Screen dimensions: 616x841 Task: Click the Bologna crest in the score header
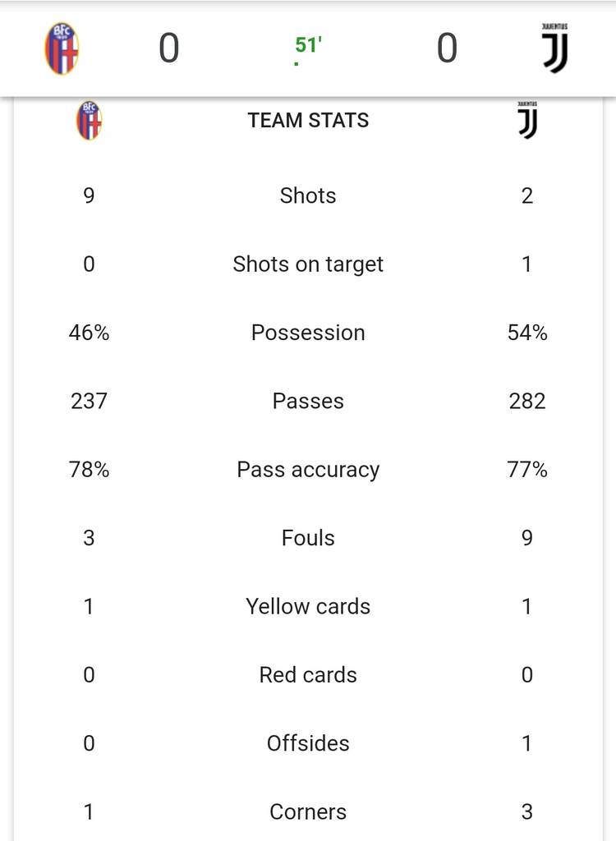coord(62,49)
